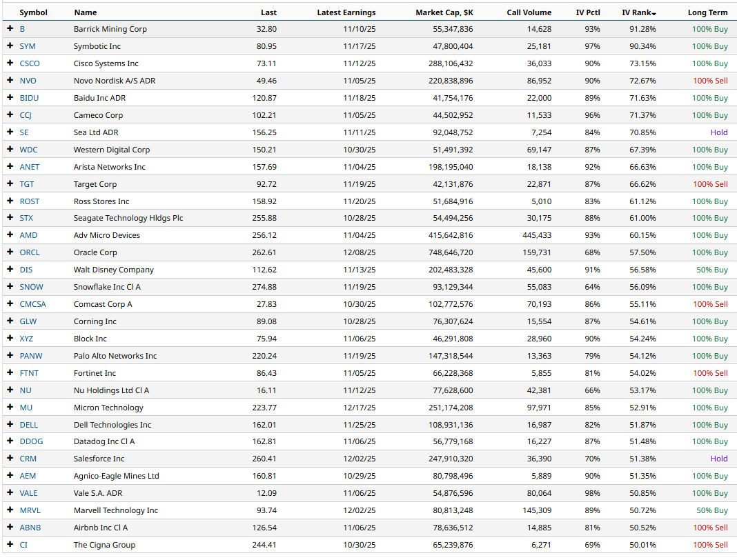This screenshot has height=560, width=737.
Task: Open the ORCL ticker link
Action: (30, 252)
